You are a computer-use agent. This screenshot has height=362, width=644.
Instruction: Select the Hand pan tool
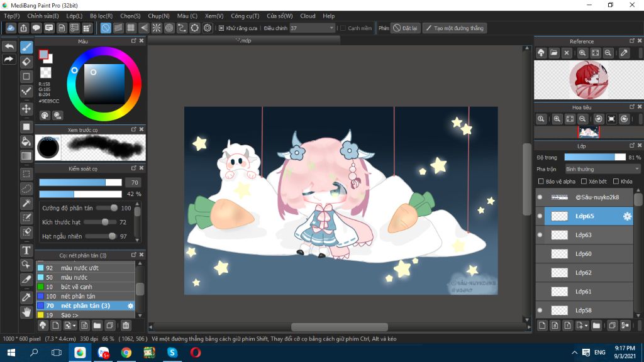pyautogui.click(x=26, y=312)
